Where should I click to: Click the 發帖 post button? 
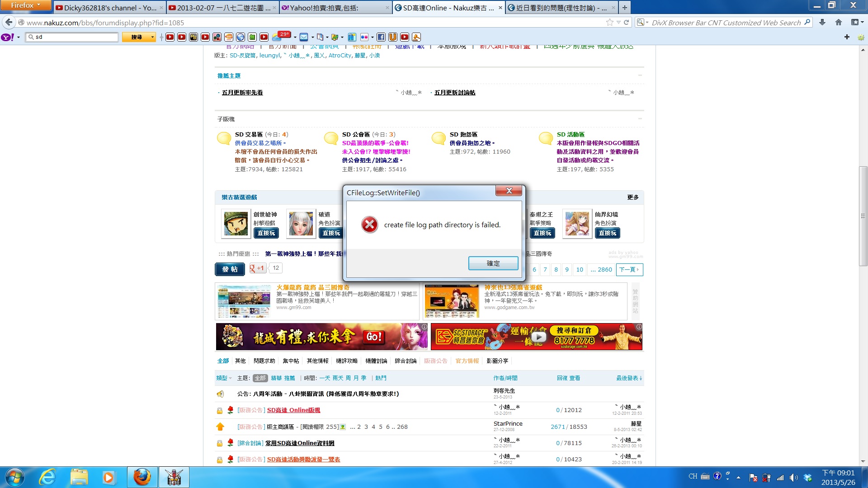[x=230, y=269]
